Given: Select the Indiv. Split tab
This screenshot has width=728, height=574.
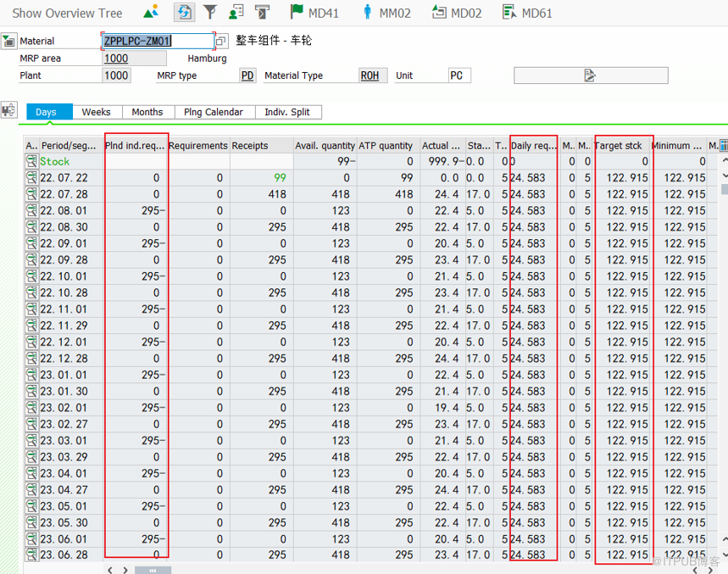Looking at the screenshot, I should click(287, 112).
